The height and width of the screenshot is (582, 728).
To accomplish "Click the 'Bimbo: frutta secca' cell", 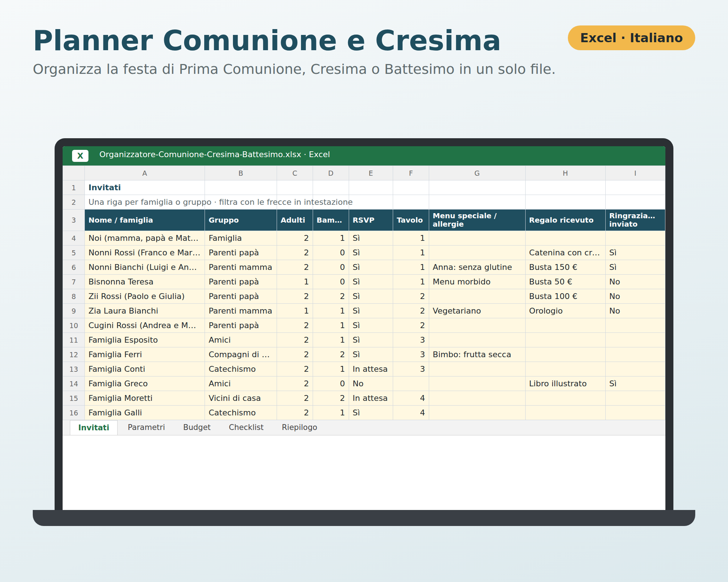I will 477,355.
